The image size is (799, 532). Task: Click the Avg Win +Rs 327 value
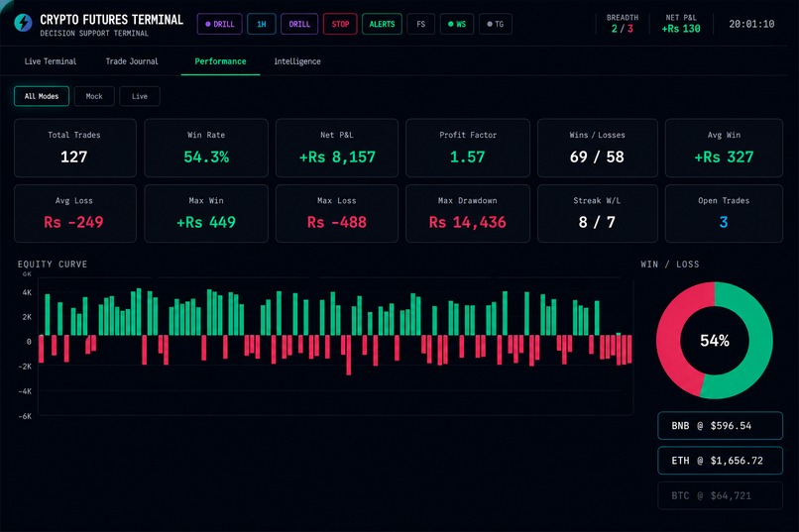pyautogui.click(x=724, y=157)
